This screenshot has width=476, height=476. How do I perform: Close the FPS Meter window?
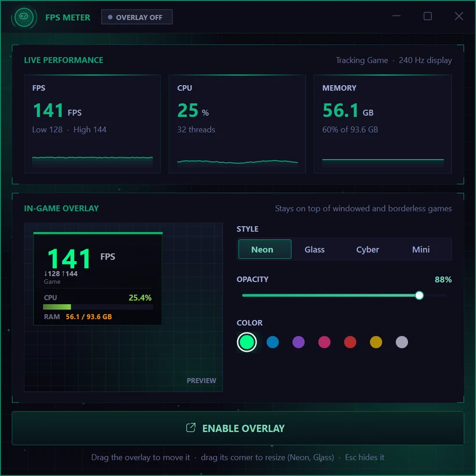click(459, 16)
